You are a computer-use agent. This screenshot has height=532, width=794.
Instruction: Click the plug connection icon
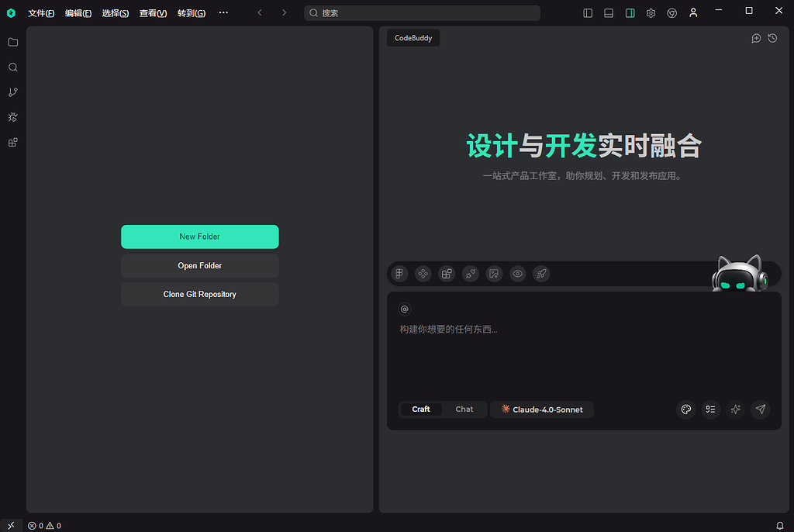point(471,274)
